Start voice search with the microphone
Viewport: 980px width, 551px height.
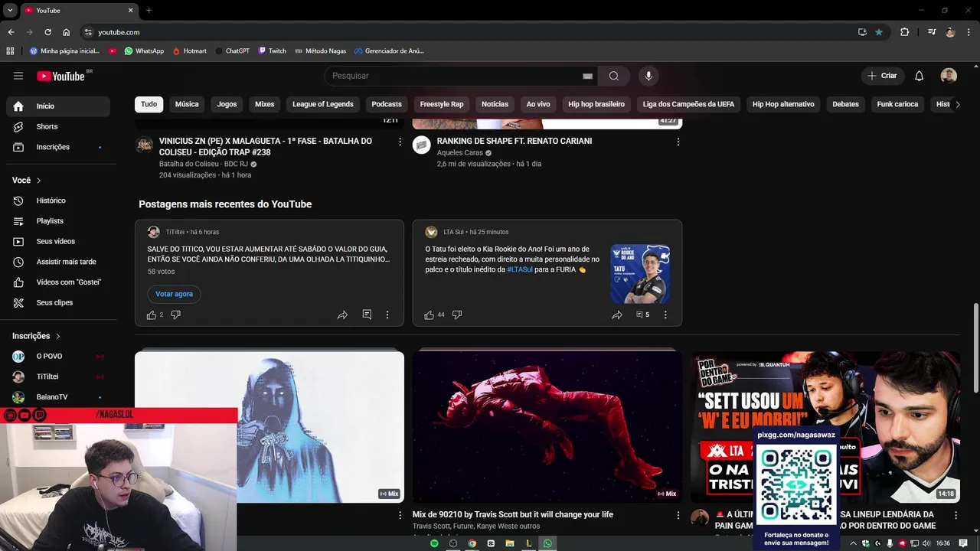tap(648, 76)
